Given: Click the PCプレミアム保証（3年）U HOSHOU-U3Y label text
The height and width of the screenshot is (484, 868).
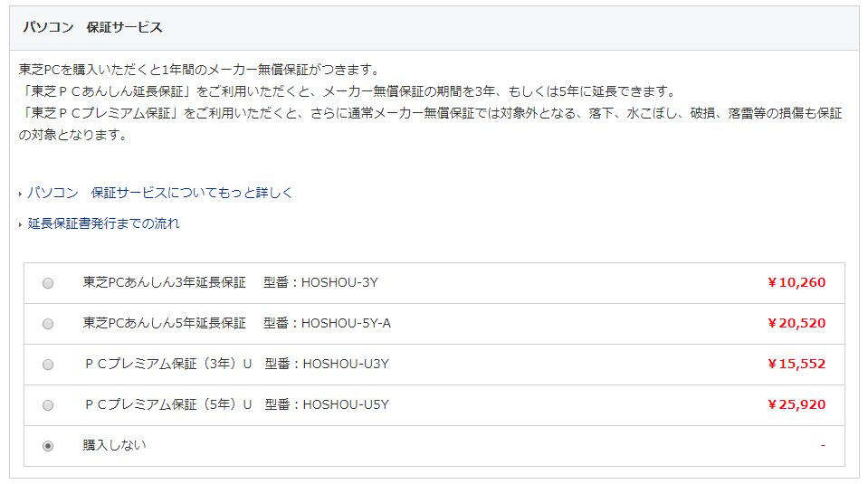Looking at the screenshot, I should click(x=237, y=364).
